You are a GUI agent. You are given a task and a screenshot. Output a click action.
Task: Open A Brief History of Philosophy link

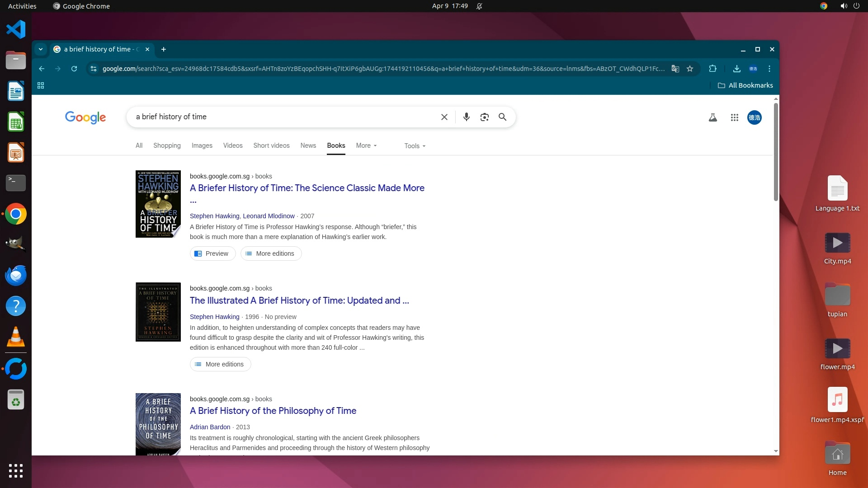click(273, 411)
